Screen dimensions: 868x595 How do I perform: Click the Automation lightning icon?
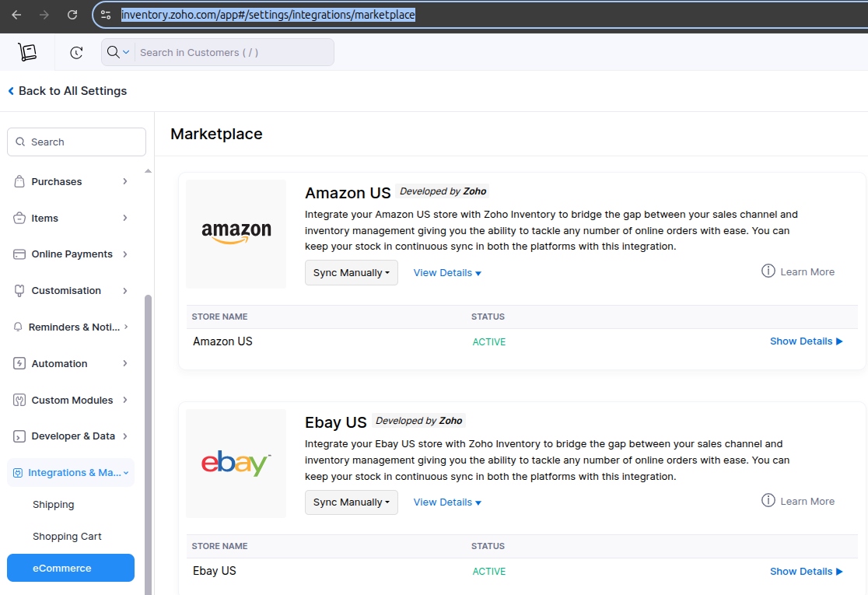pyautogui.click(x=19, y=364)
